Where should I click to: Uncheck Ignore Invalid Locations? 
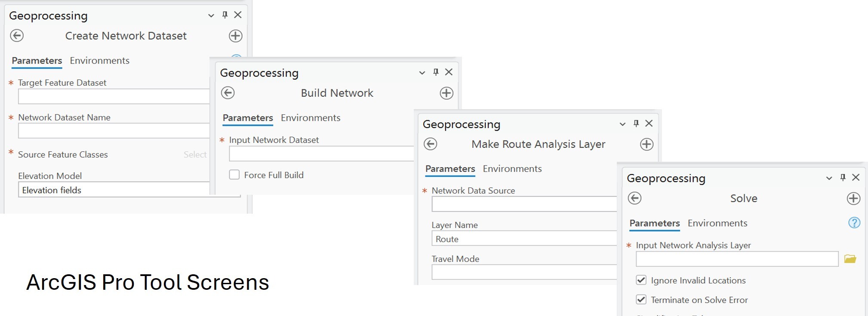point(641,280)
